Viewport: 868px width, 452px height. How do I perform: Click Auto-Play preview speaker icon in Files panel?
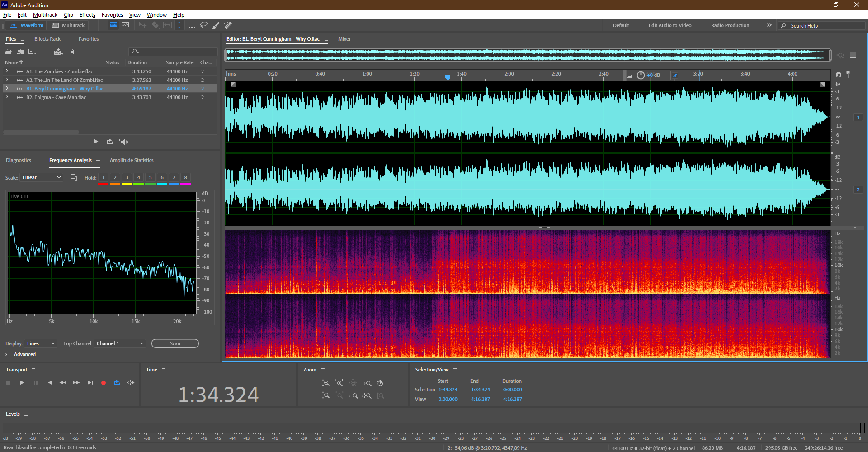coord(123,142)
